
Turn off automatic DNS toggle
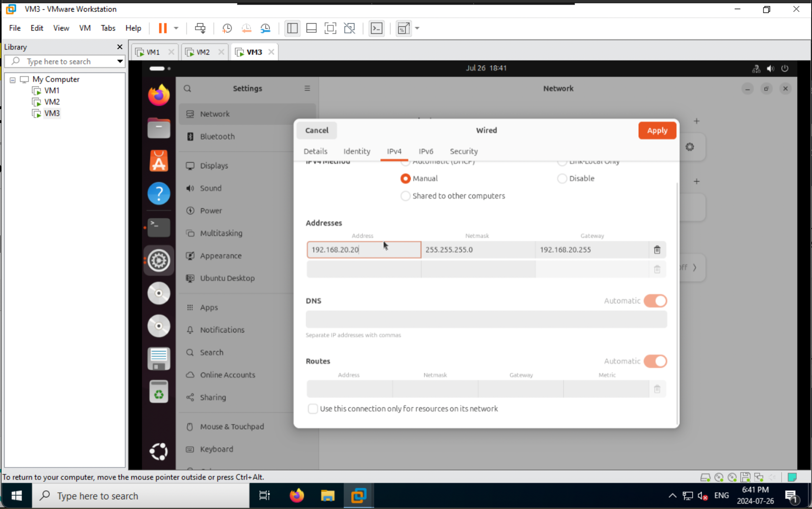[655, 301]
